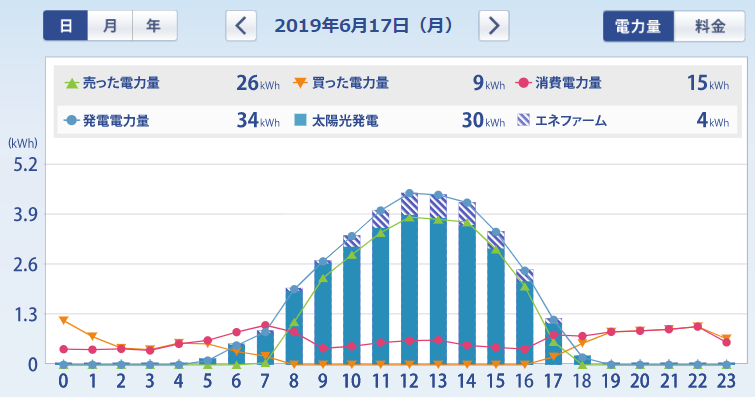
Task: Click the striped エネファーム legend swatch
Action: click(523, 120)
